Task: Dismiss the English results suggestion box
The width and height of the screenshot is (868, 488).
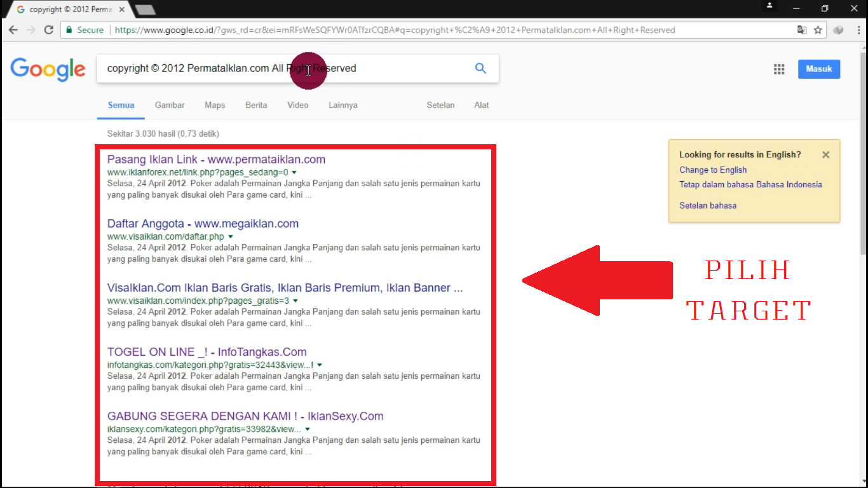Action: pyautogui.click(x=825, y=154)
